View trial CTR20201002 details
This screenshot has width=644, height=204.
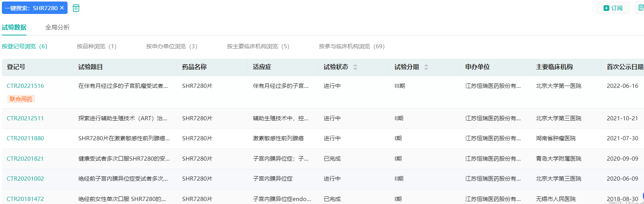[25, 179]
